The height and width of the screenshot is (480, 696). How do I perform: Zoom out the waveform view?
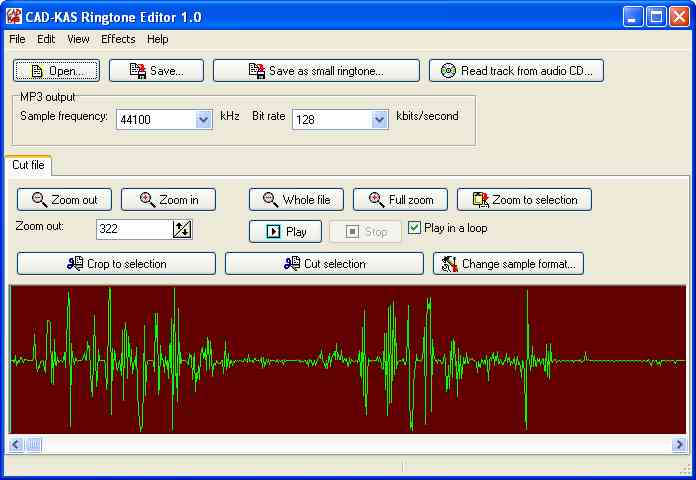[65, 200]
